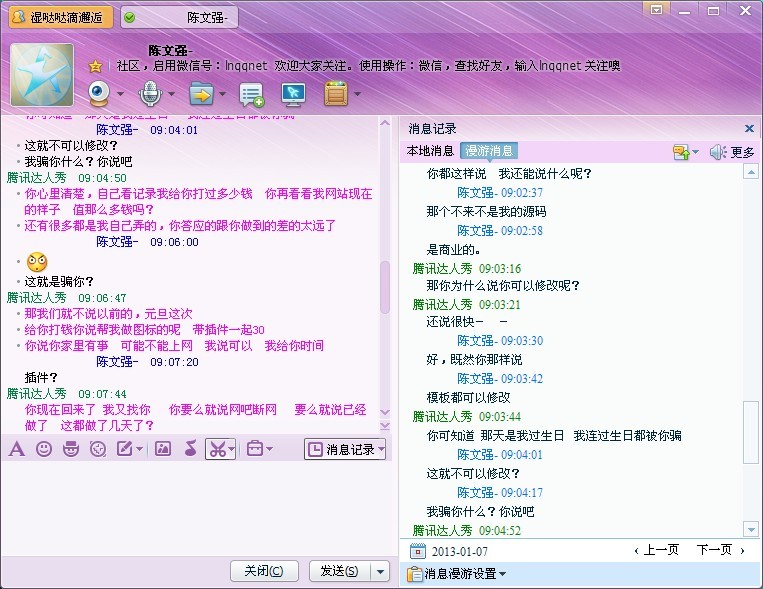Expand applications box dropdown arrow

tap(357, 93)
